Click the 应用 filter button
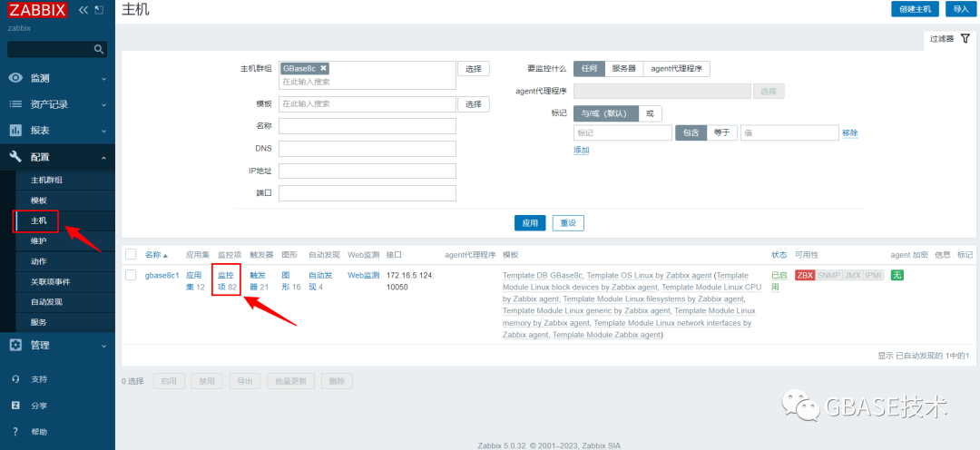This screenshot has width=980, height=450. click(530, 223)
